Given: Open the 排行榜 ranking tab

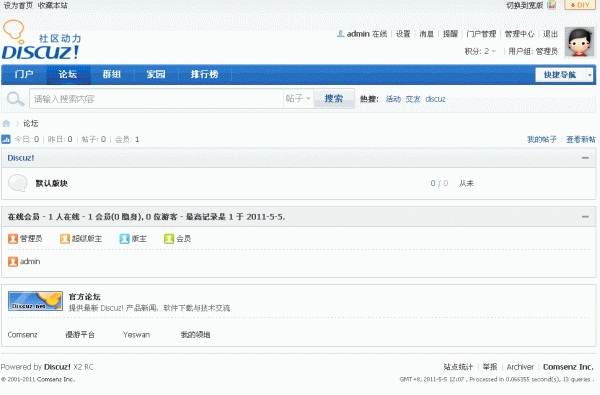Looking at the screenshot, I should point(204,74).
